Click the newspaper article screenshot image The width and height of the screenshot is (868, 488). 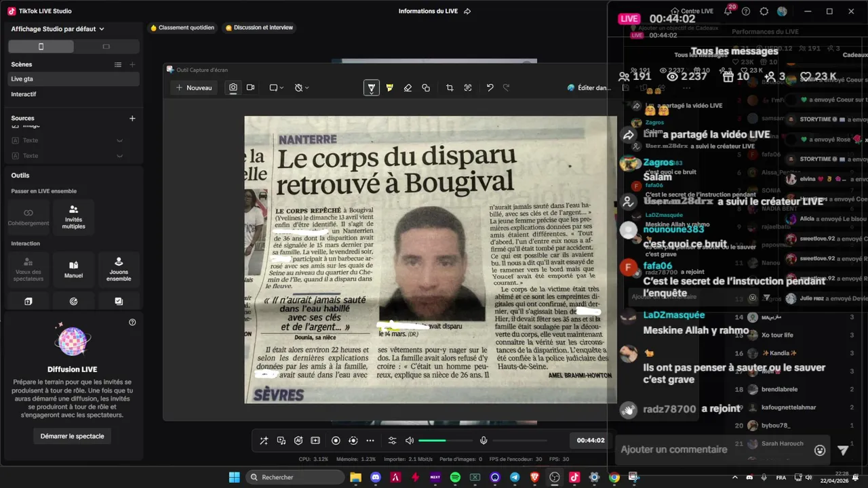(430, 260)
